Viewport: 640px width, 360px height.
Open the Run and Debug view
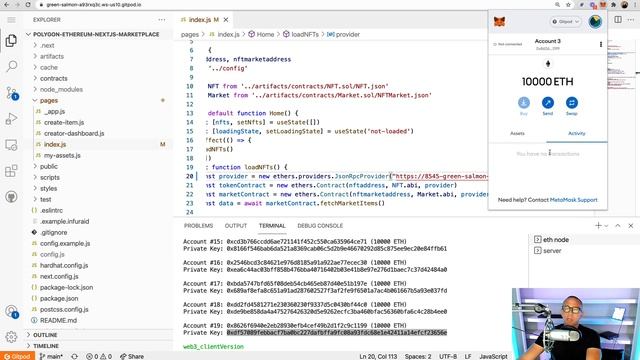click(11, 119)
